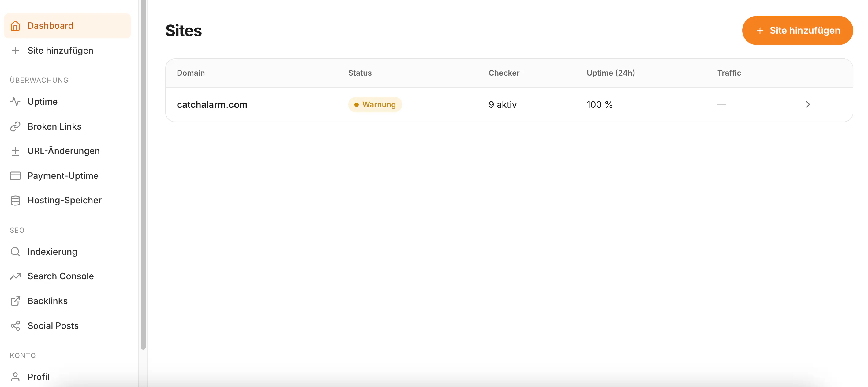Click the Hosting-Speicher database icon

pos(15,200)
